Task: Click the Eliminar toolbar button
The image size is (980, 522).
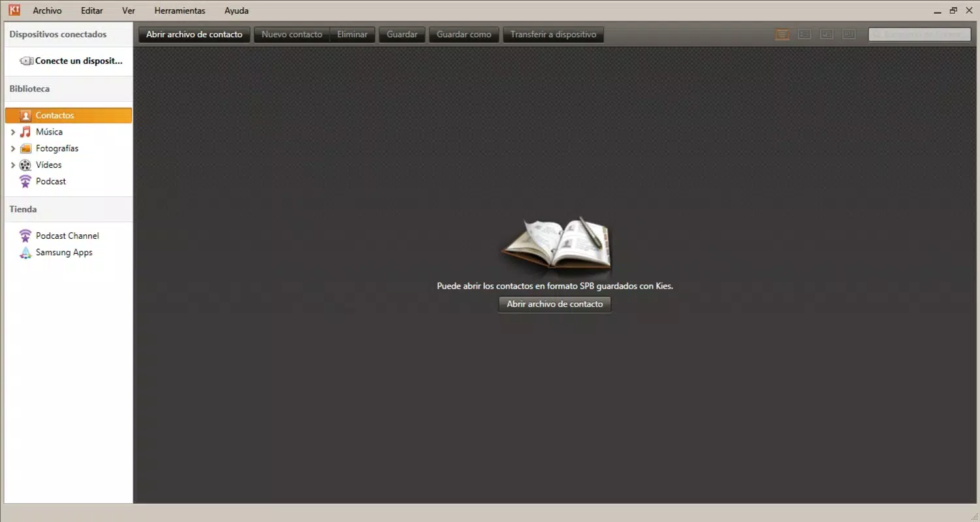Action: pyautogui.click(x=353, y=35)
